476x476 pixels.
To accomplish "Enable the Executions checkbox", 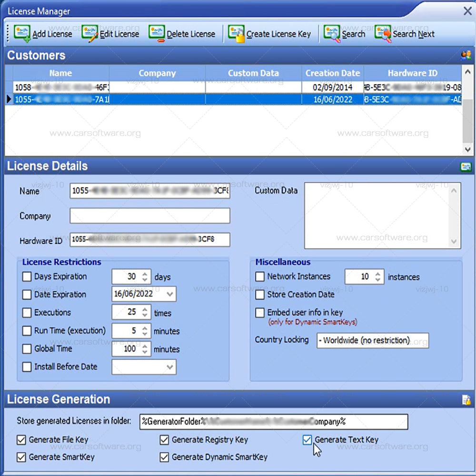I will [x=27, y=313].
